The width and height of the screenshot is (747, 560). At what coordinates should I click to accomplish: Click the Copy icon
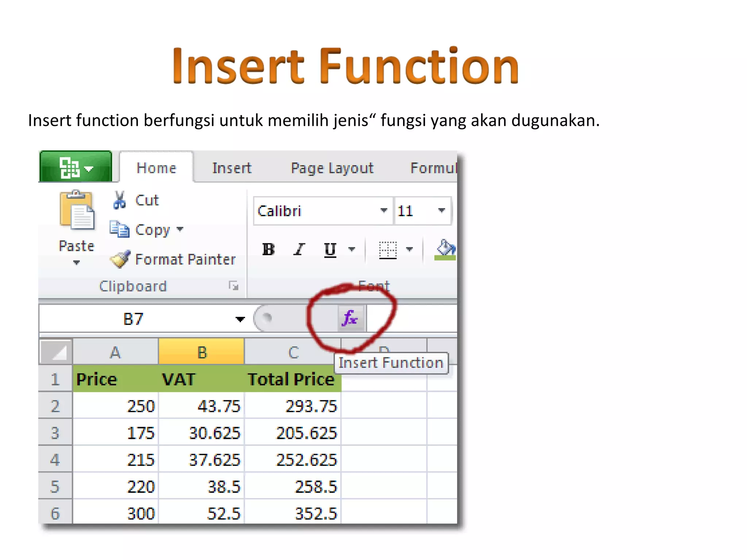pyautogui.click(x=119, y=229)
